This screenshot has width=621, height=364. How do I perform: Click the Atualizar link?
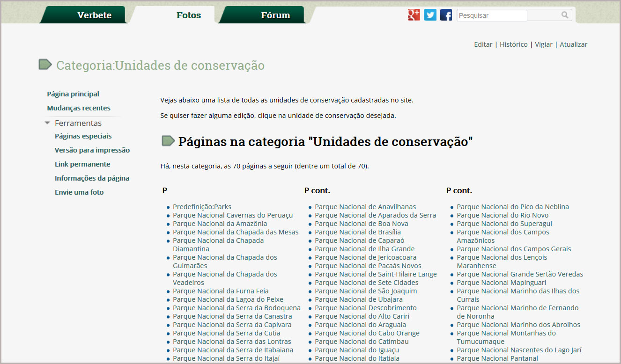[573, 44]
